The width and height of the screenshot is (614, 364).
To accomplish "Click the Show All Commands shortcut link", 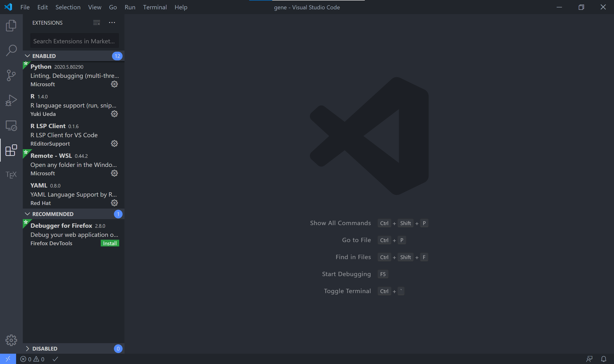I will point(340,223).
